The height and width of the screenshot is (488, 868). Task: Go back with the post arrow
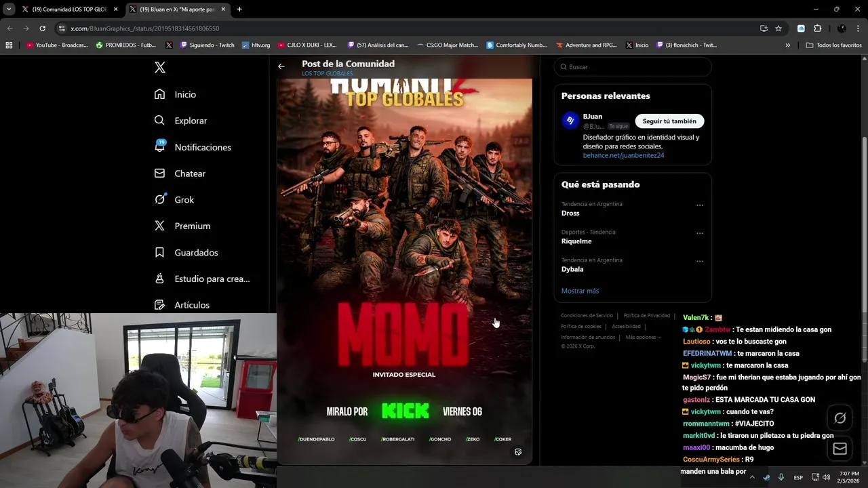(281, 66)
